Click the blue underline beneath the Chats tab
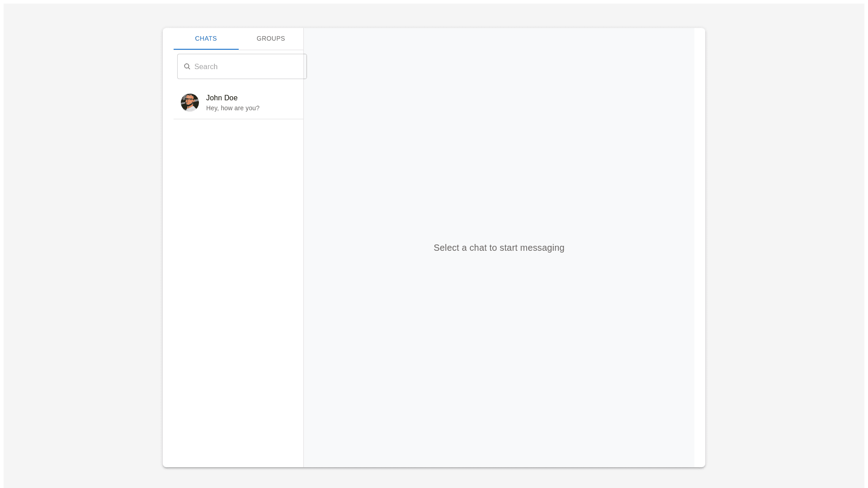868x488 pixels. click(x=206, y=49)
